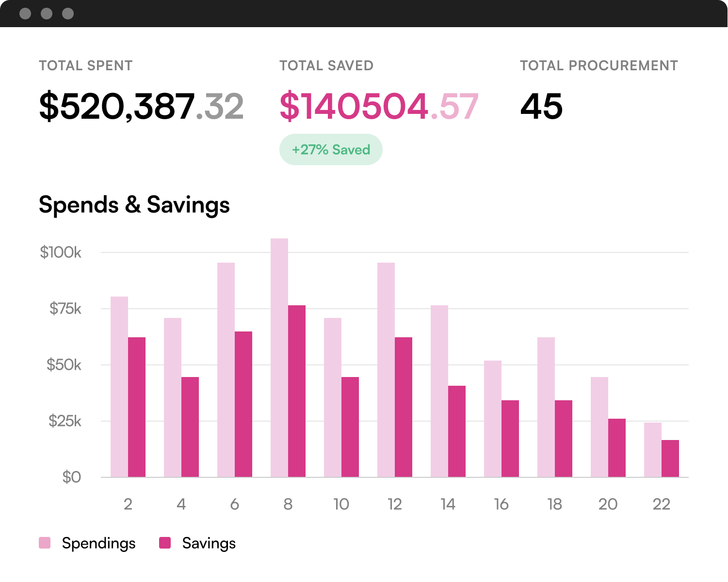
Task: Select the savings bar at 8
Action: (297, 391)
